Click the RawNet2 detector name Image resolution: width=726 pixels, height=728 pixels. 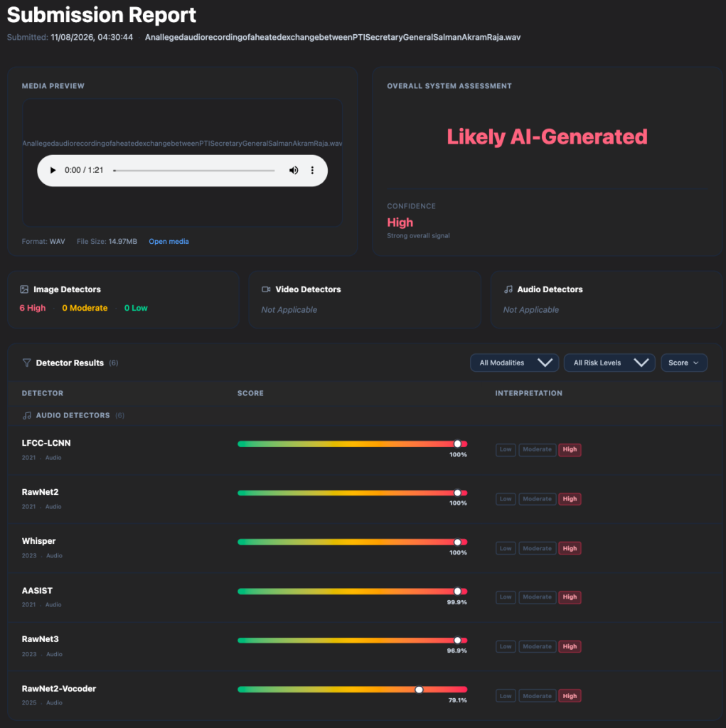pyautogui.click(x=40, y=492)
